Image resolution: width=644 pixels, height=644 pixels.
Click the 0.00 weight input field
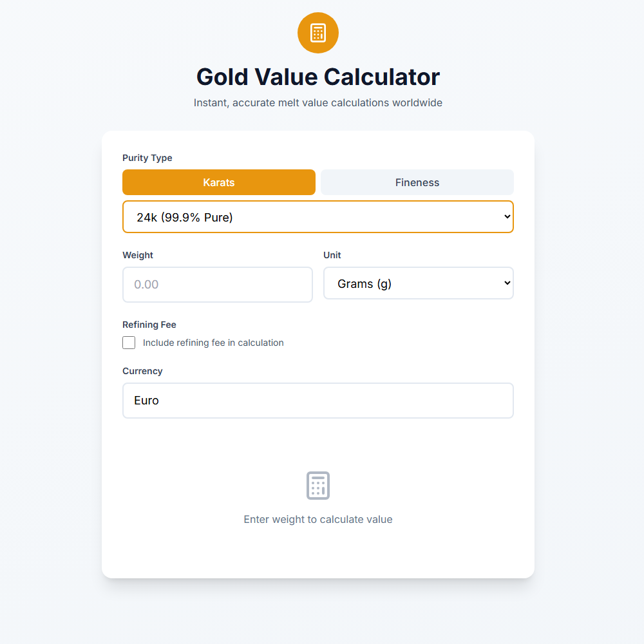(217, 284)
